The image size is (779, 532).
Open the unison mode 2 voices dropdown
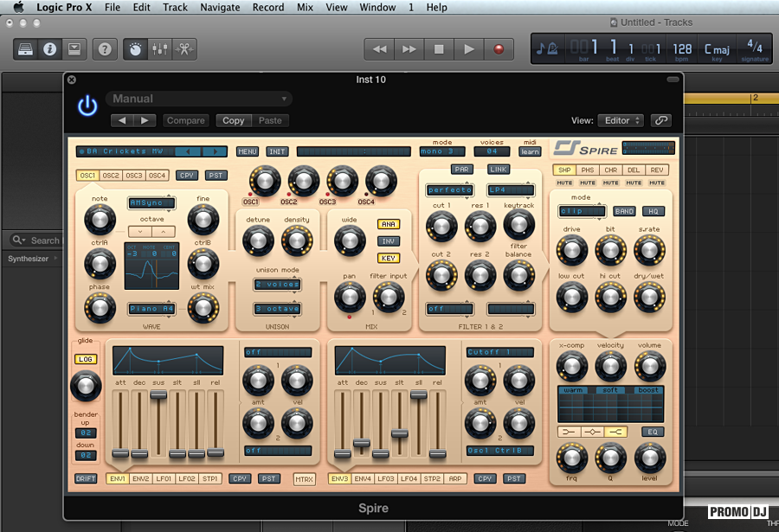[x=277, y=284]
